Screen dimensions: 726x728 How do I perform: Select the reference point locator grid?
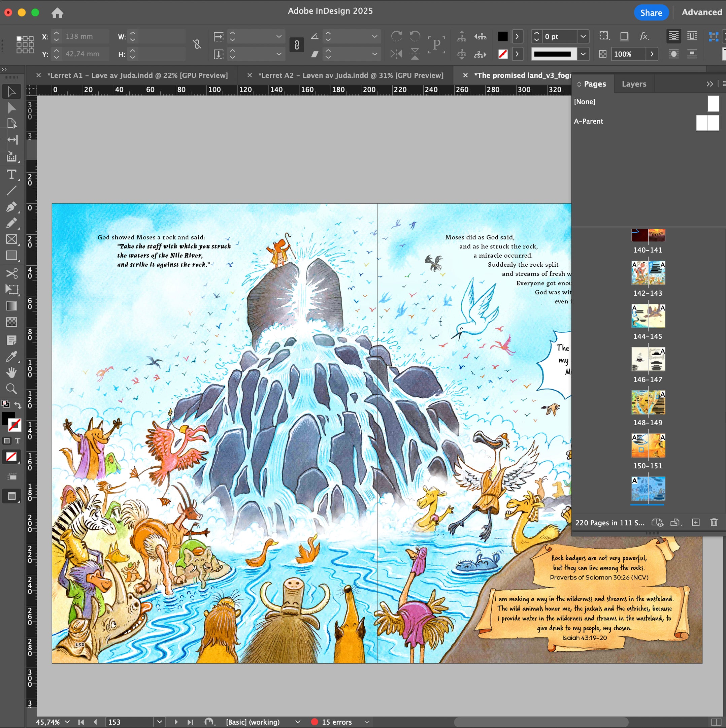(25, 45)
